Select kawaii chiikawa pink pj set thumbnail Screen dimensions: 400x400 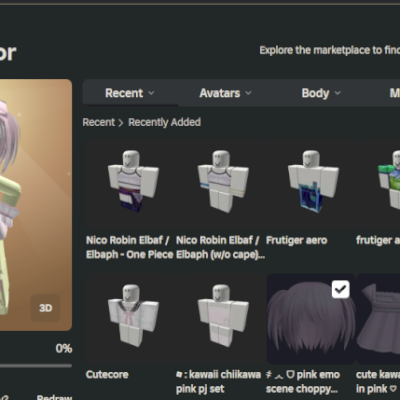pos(221,318)
